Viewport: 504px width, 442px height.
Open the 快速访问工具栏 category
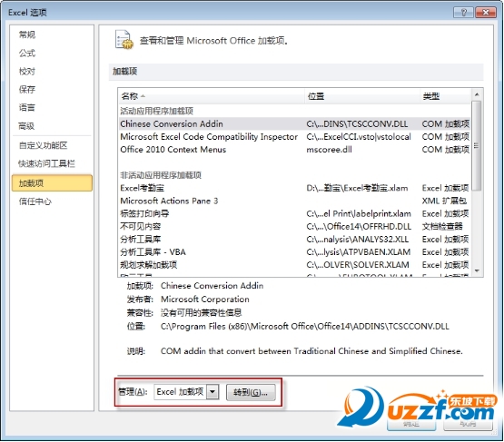47,164
